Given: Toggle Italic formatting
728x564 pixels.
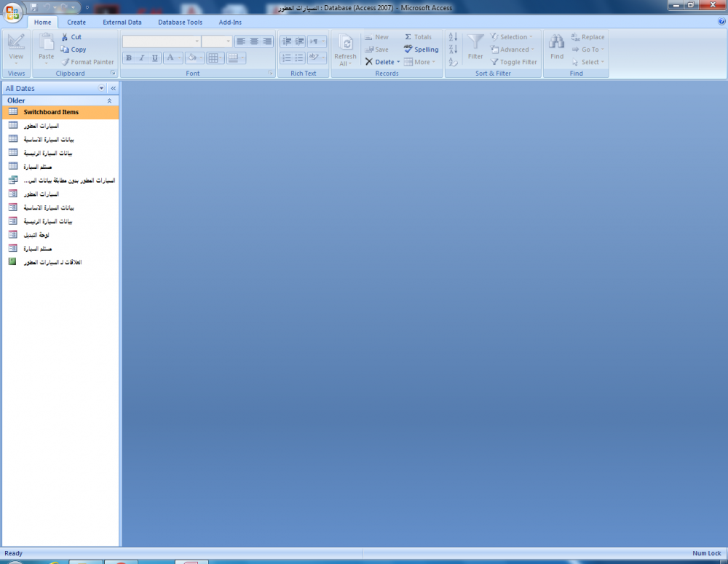Looking at the screenshot, I should (142, 57).
